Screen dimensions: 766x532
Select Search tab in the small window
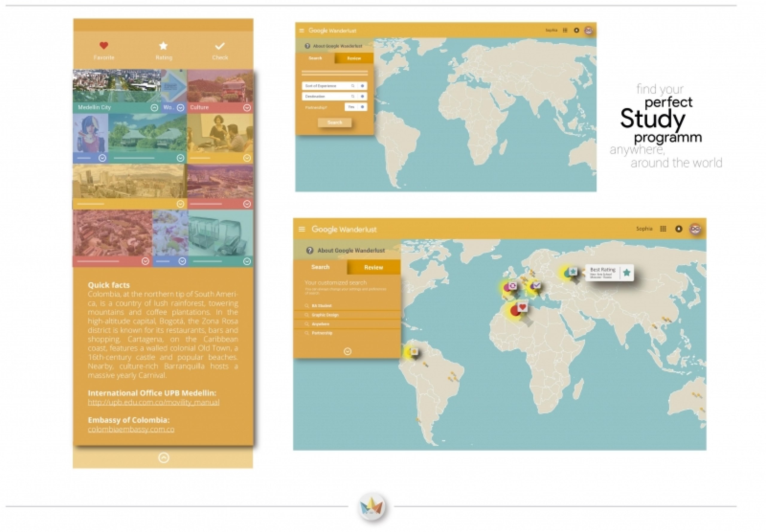[x=315, y=58]
